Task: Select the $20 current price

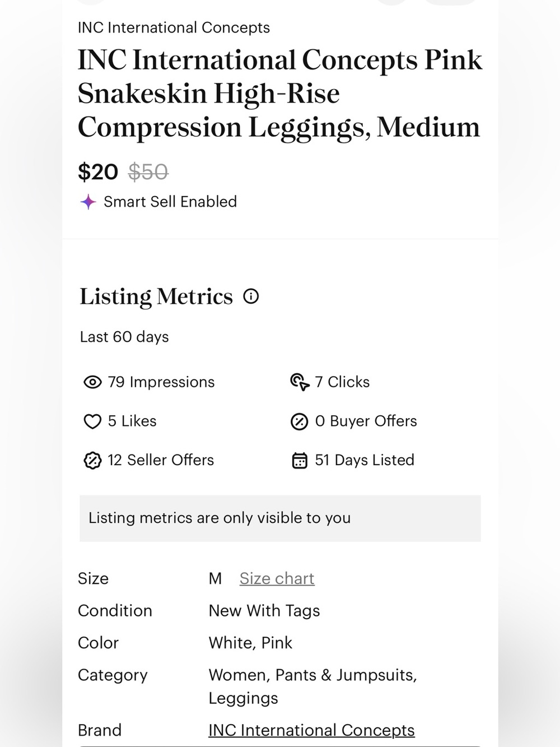Action: point(98,172)
